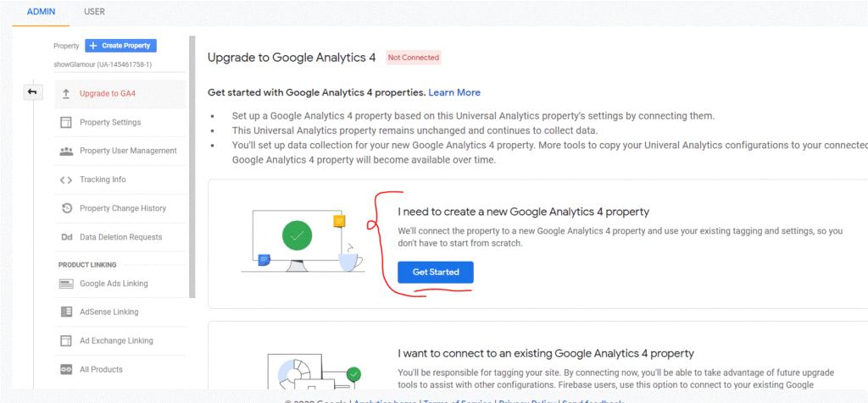This screenshot has height=403, width=868.
Task: Click the Upgrade to GA4 upload icon
Action: tap(66, 94)
